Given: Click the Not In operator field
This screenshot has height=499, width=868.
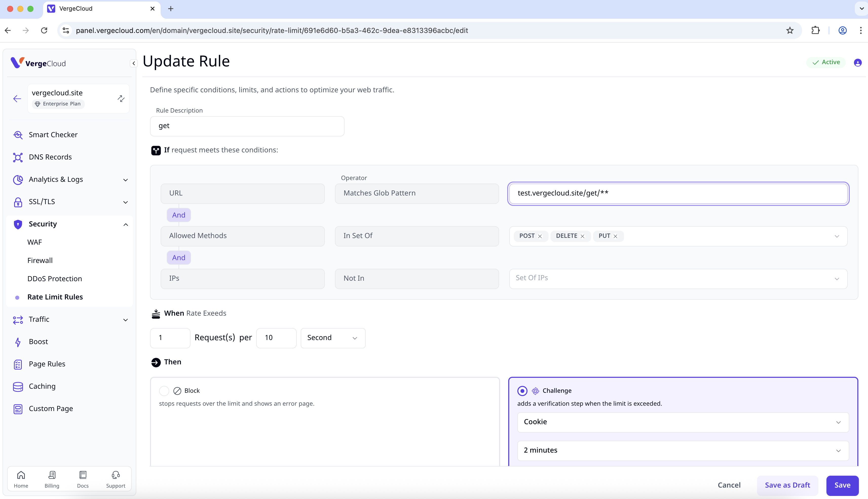Looking at the screenshot, I should [x=417, y=279].
